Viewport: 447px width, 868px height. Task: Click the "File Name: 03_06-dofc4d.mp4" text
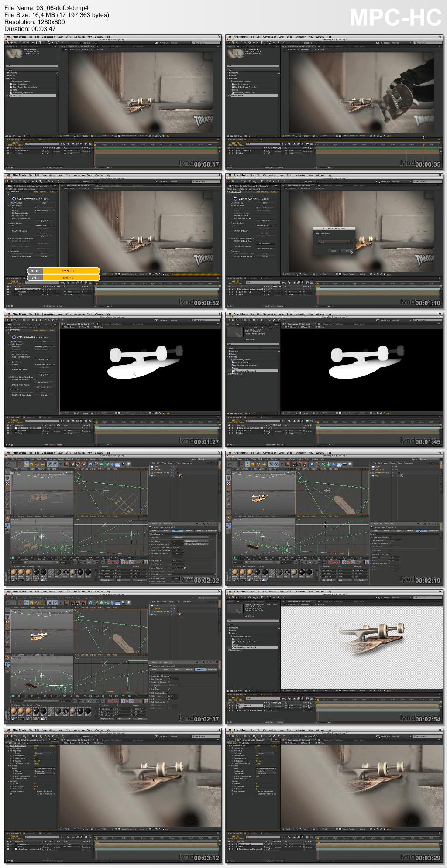tap(46, 8)
